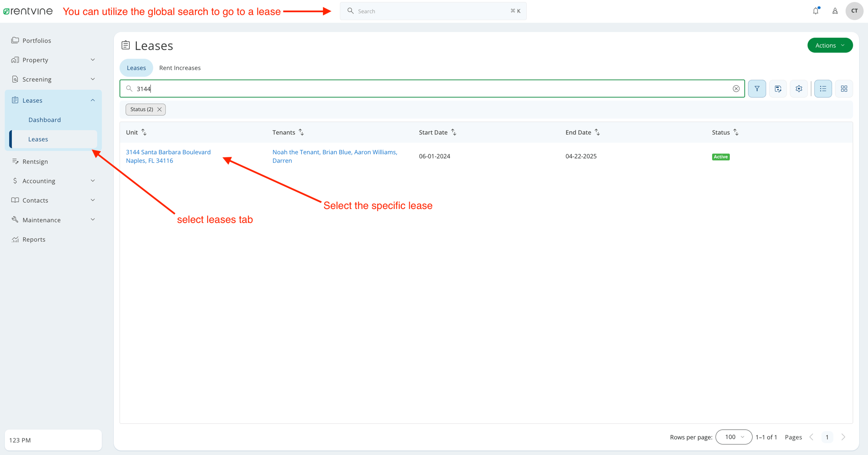Viewport: 868px width, 455px height.
Task: Sort leases by Status column
Action: click(x=736, y=132)
